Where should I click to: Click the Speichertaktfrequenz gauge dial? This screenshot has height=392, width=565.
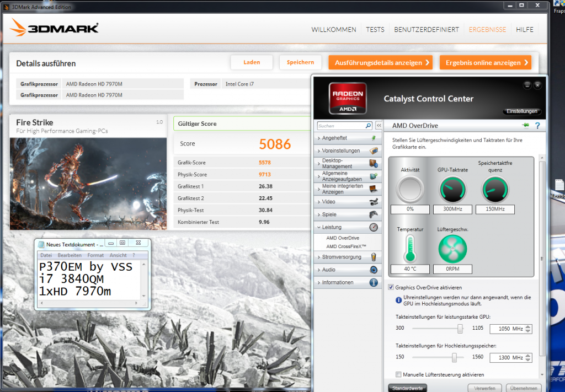click(495, 190)
